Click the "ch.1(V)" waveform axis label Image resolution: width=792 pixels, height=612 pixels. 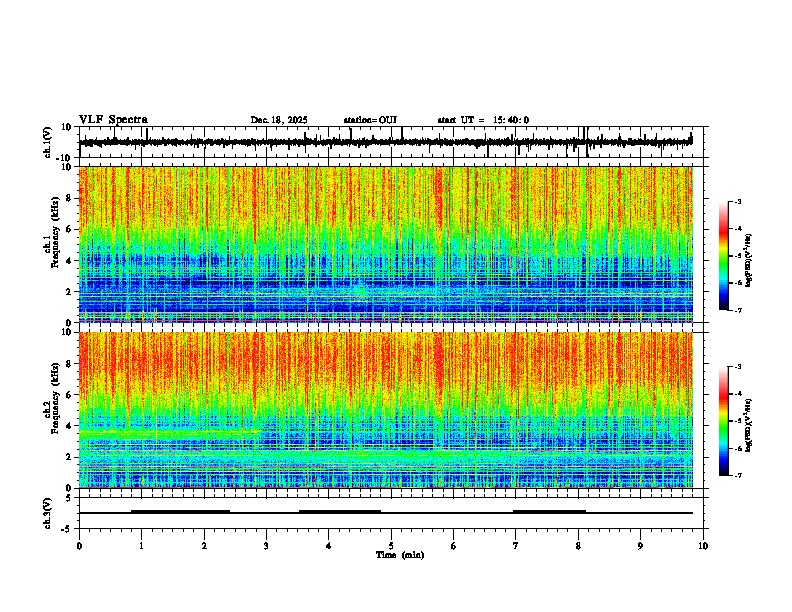coord(48,142)
